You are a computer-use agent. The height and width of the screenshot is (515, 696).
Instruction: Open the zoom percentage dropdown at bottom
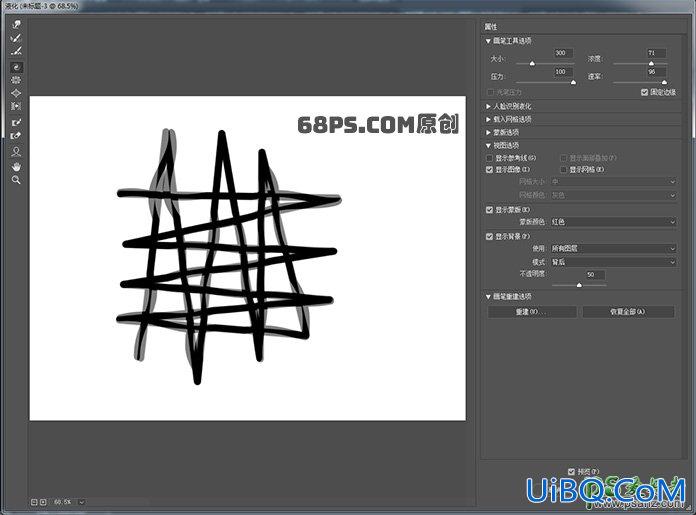(82, 502)
